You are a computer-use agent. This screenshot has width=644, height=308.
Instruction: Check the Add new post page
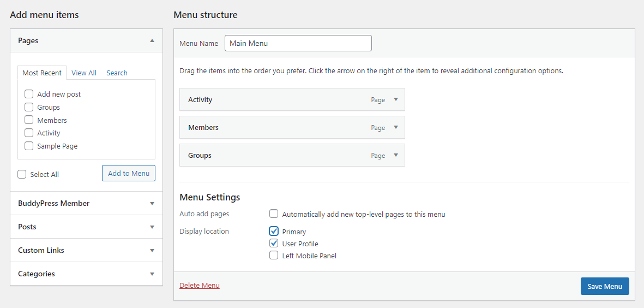(x=29, y=94)
